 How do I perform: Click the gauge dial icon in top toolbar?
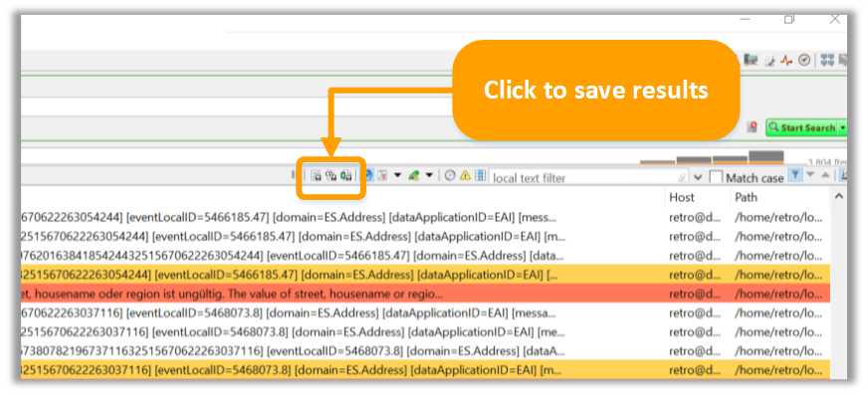tap(804, 60)
